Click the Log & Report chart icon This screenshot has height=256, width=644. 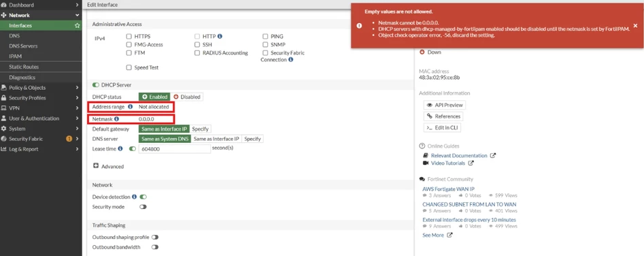[3, 149]
